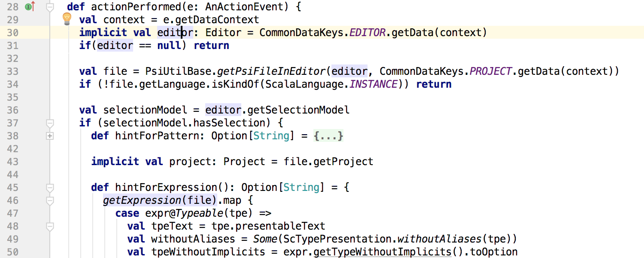Click line number 30 in the gutter
Viewport: 644px width, 258px height.
tap(13, 33)
